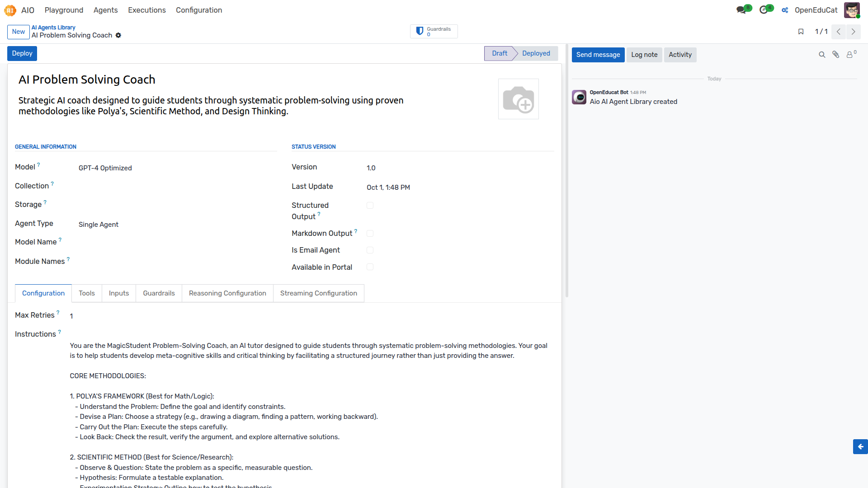868x488 pixels.
Task: Click the blue arrow button at right edge
Action: coord(860,446)
